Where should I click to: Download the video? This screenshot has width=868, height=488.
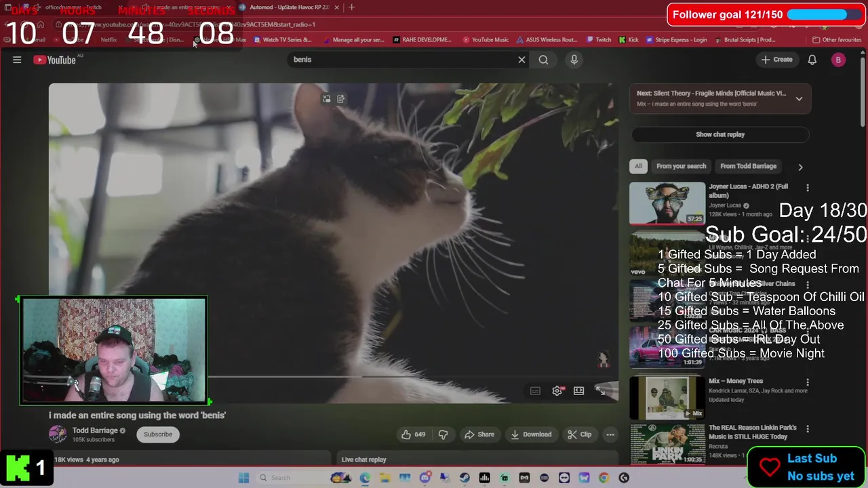point(531,434)
